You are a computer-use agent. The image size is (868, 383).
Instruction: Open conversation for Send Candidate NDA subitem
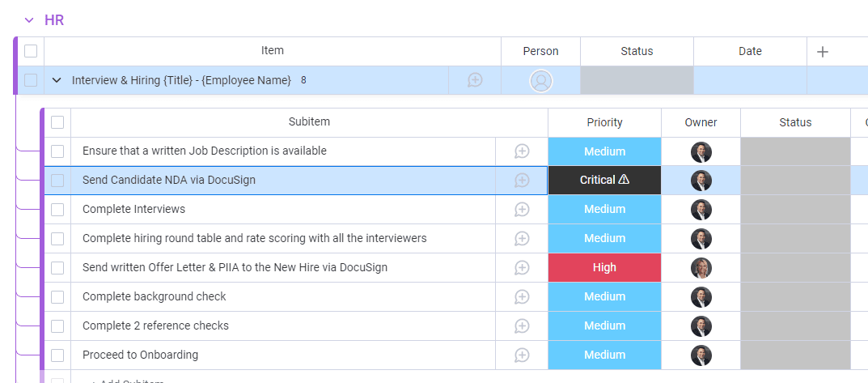pos(522,180)
